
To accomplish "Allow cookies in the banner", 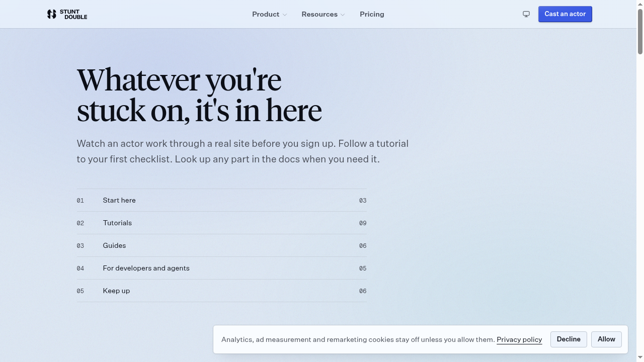I will click(x=606, y=339).
